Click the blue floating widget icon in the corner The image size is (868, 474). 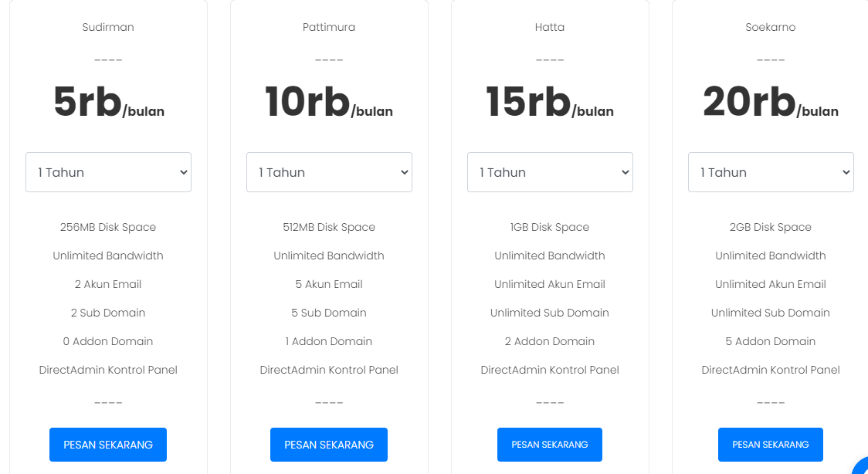(x=862, y=468)
